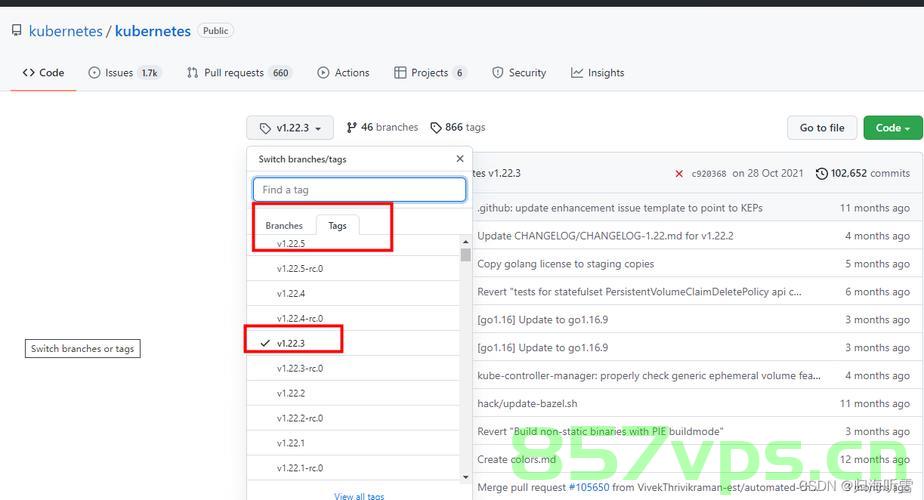View the Insights tab
924x500 pixels.
pos(598,73)
